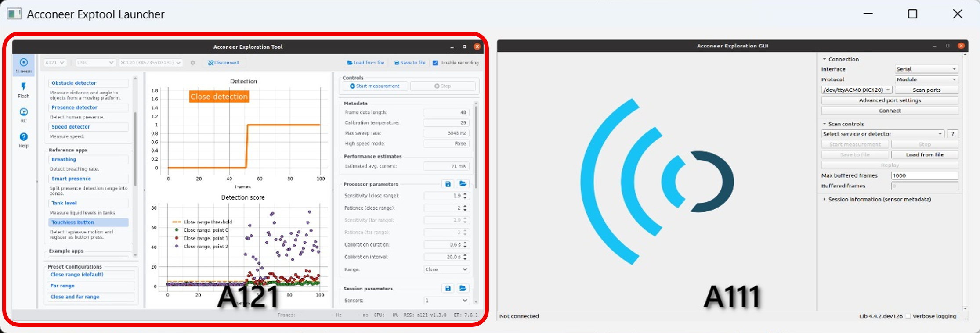Open the USB interface dropdown
Image resolution: width=980 pixels, height=333 pixels.
[95, 63]
